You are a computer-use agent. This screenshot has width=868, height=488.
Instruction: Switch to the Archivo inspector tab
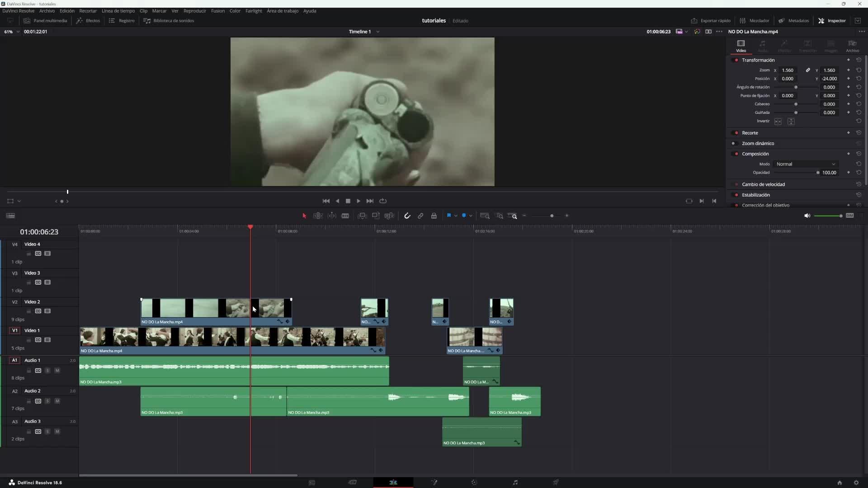tap(852, 46)
